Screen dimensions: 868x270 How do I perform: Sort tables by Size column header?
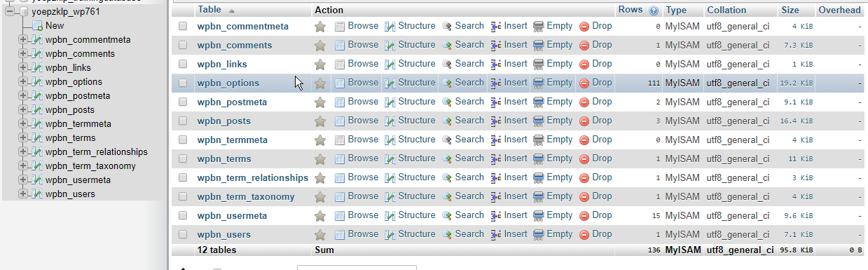(790, 10)
